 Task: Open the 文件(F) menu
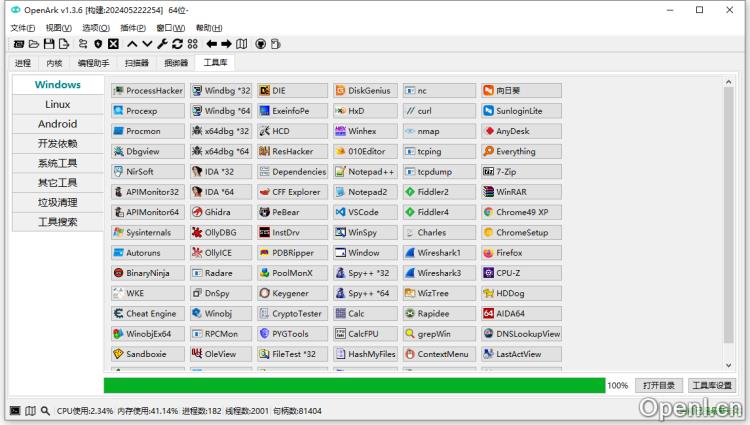coord(23,28)
